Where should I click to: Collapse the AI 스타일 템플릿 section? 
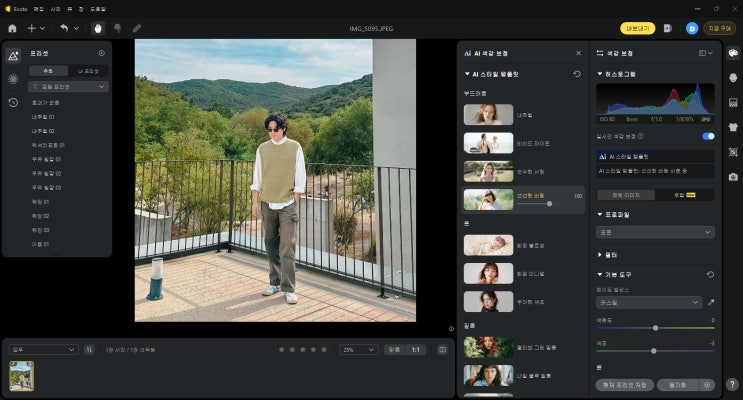click(x=467, y=74)
